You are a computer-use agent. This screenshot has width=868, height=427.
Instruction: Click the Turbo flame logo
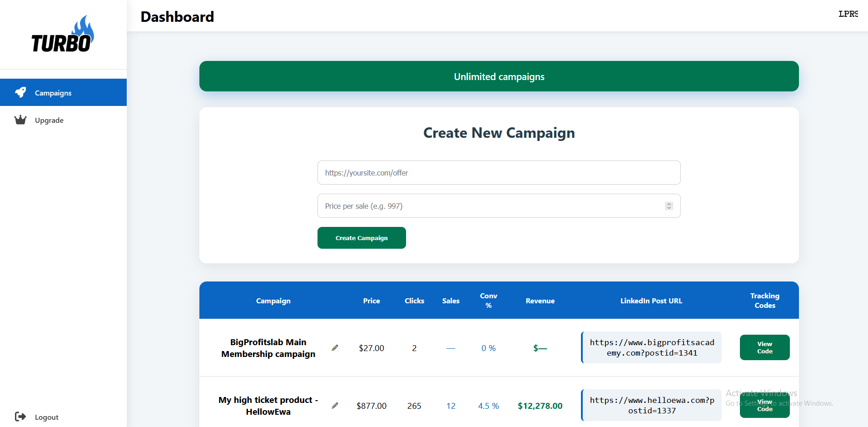point(63,35)
